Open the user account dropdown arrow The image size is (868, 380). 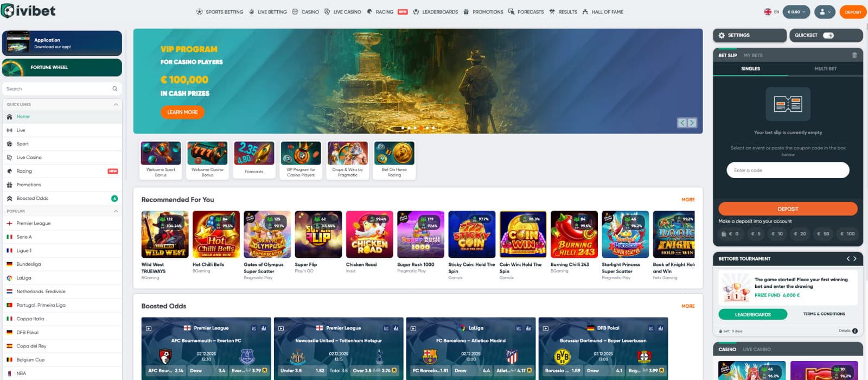(x=829, y=12)
